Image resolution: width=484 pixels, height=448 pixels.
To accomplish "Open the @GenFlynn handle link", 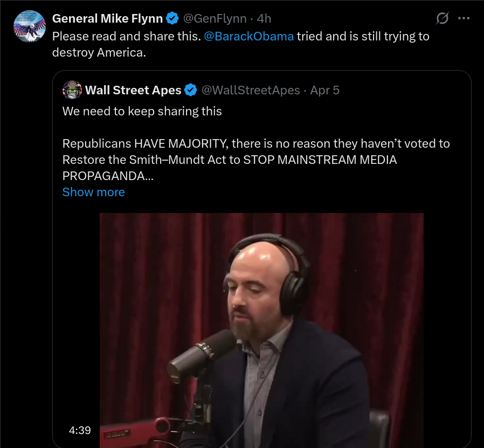I will tap(215, 18).
